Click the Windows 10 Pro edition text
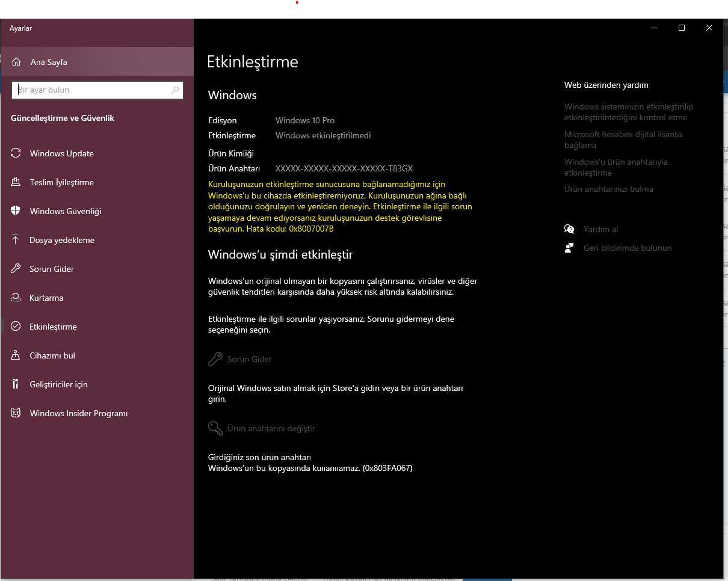Image resolution: width=728 pixels, height=581 pixels. click(305, 120)
